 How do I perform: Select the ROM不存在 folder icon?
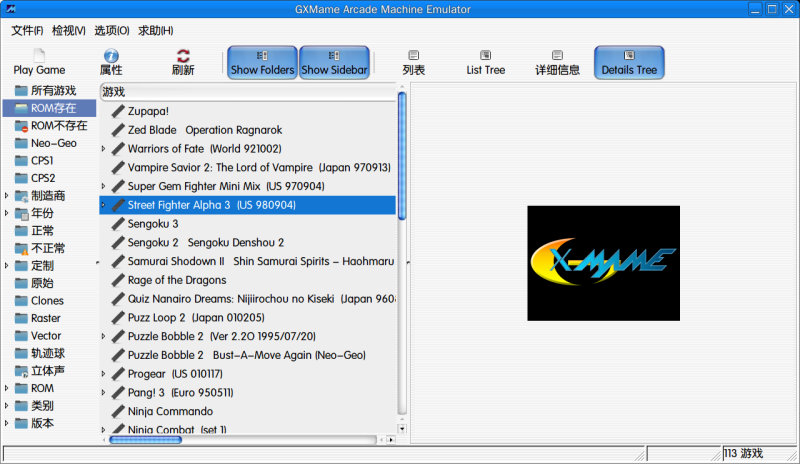click(21, 126)
